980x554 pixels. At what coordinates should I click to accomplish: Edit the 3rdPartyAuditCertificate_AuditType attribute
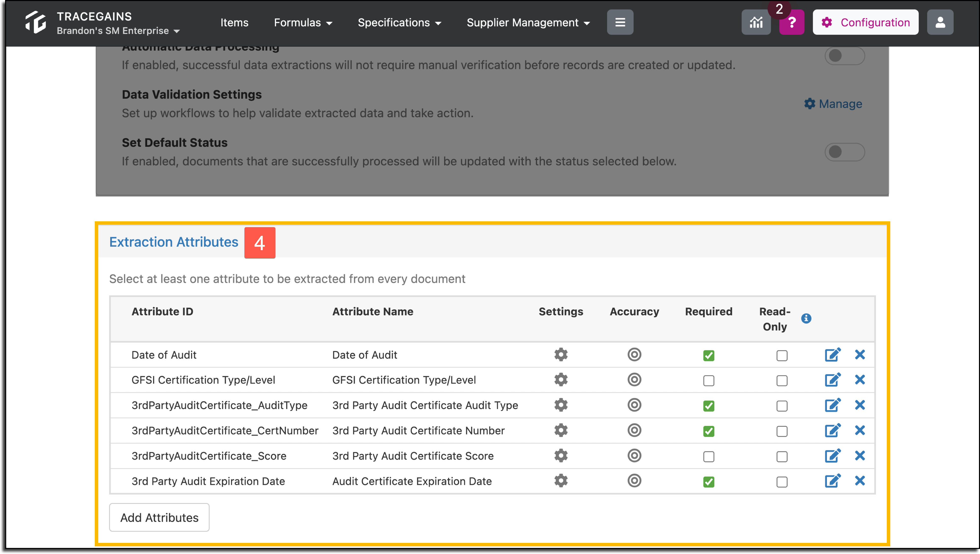click(833, 405)
